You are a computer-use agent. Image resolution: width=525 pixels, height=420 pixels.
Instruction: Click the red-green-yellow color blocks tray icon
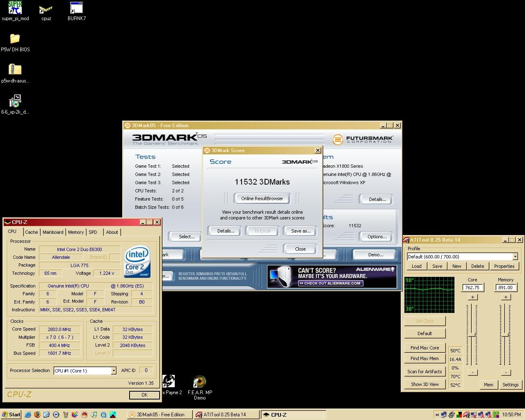[459, 415]
